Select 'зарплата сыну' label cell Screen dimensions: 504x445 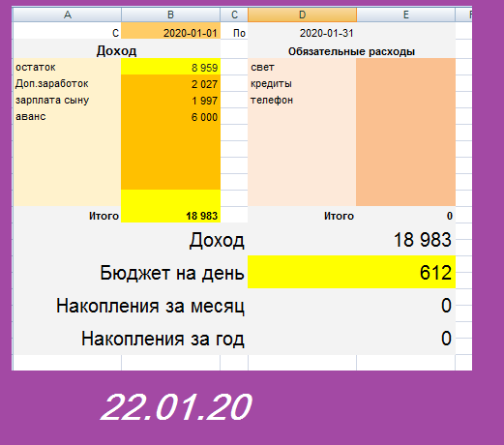[x=67, y=100]
